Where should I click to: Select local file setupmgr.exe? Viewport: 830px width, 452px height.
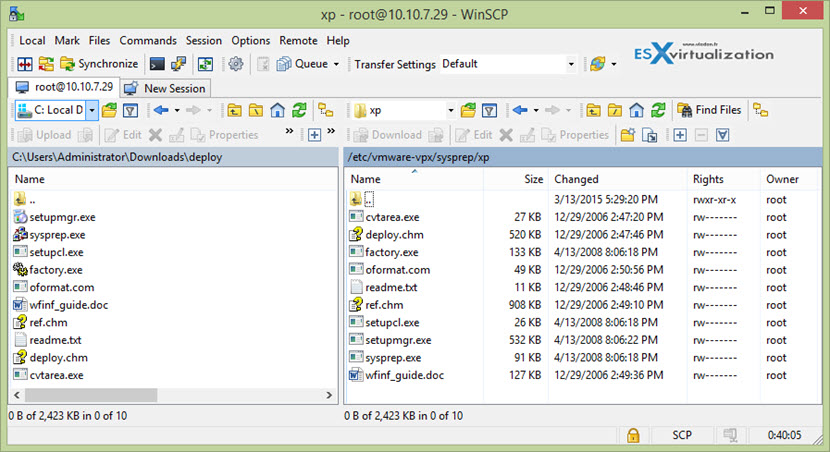click(62, 217)
